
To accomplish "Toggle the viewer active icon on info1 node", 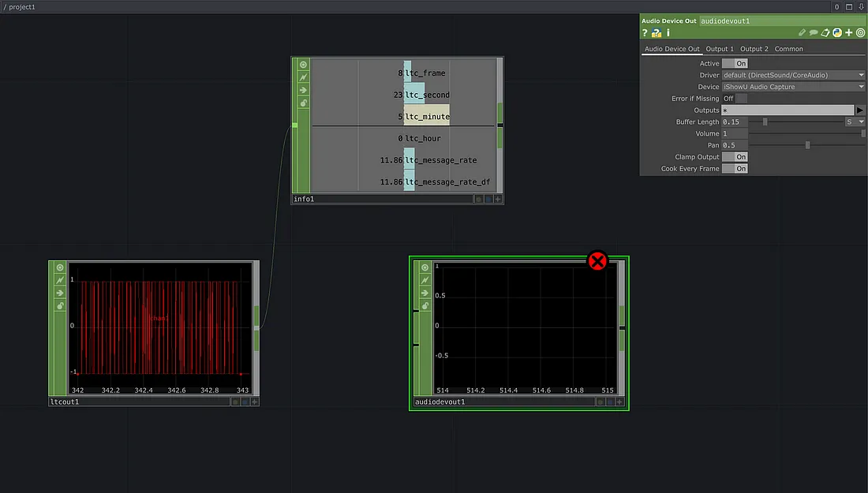I will tap(303, 64).
